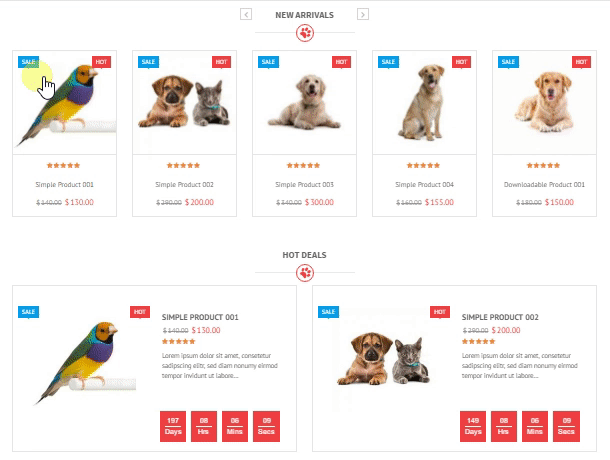
Task: Click the HOT badge on Downloadable Product 001 card
Action: click(581, 62)
